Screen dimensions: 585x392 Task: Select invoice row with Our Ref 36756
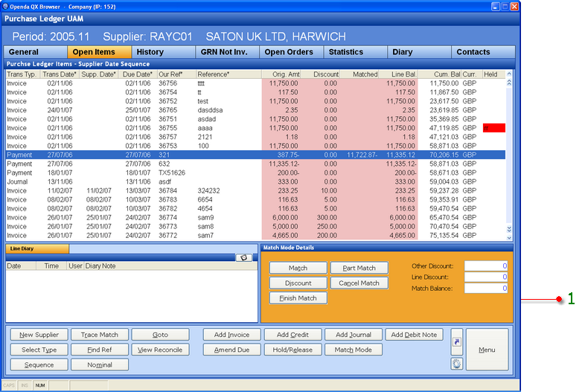point(255,83)
